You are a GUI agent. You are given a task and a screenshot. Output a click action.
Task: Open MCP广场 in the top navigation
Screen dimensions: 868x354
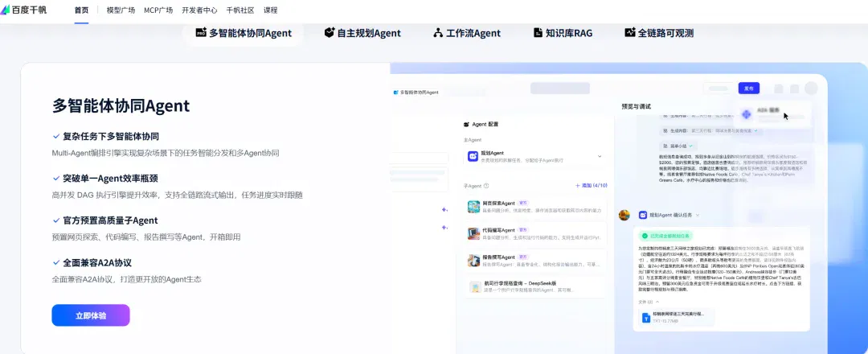point(158,10)
